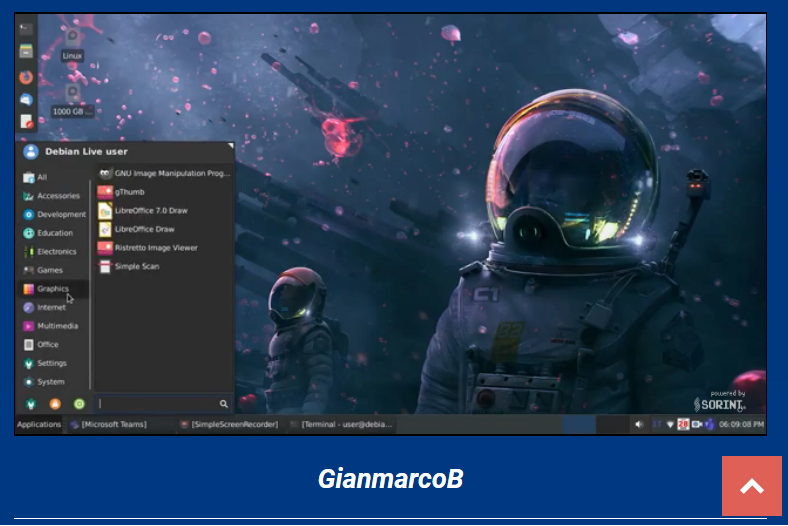Screen dimensions: 788x526
Task: Launch GNU Image Manipulation Program
Action: point(164,173)
